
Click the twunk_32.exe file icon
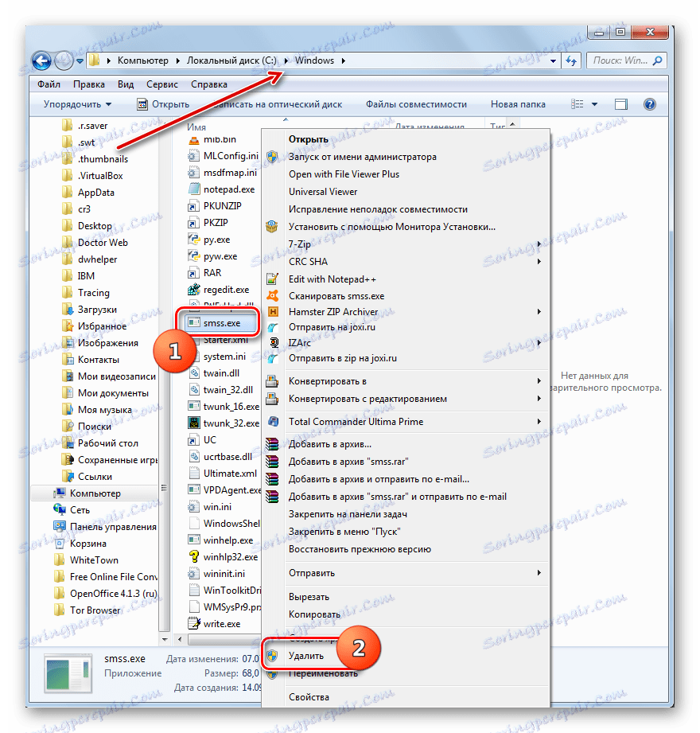193,423
